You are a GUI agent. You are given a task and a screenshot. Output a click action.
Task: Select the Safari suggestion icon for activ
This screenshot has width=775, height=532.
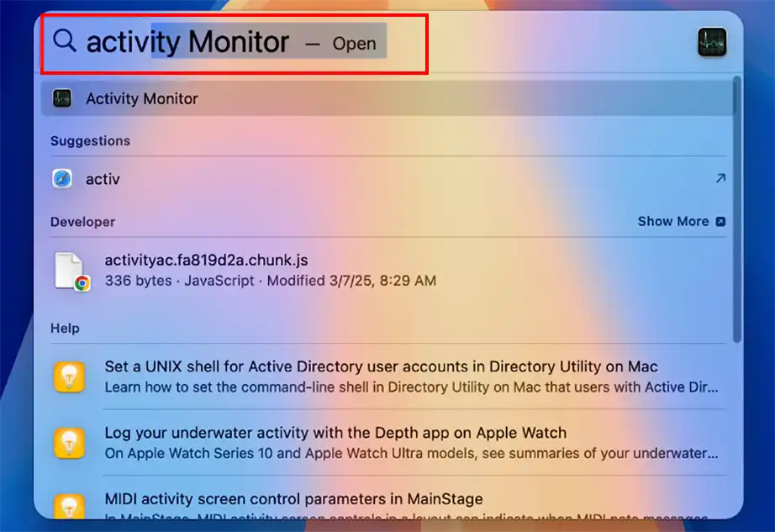[62, 179]
